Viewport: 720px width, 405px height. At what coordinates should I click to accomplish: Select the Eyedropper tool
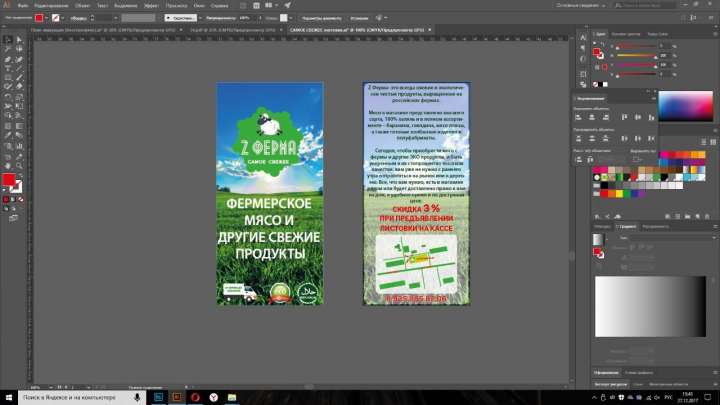coord(8,135)
